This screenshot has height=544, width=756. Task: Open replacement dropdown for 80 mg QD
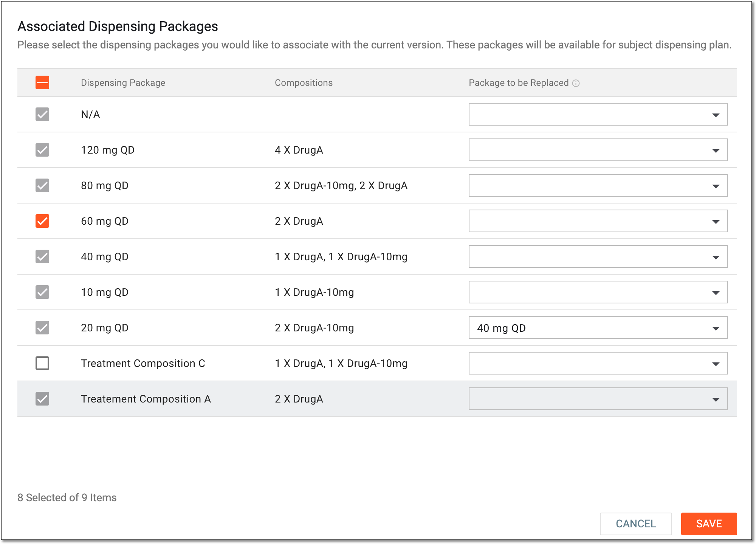point(598,185)
